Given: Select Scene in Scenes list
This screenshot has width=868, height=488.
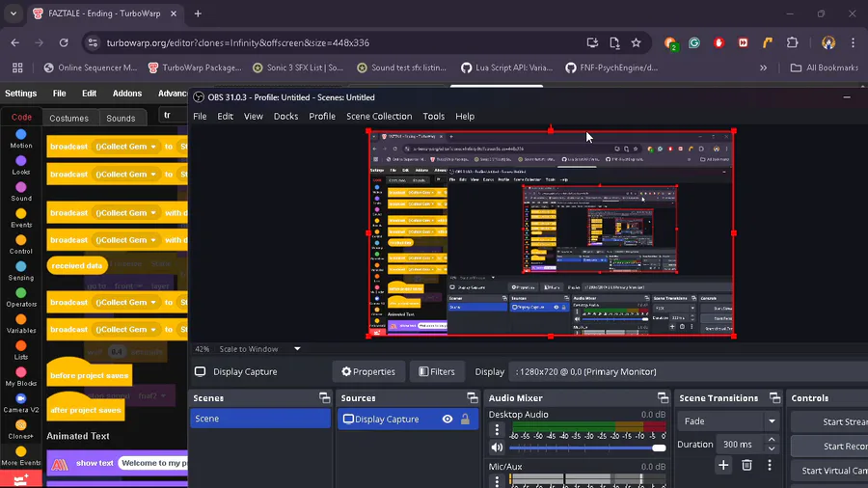Looking at the screenshot, I should click(x=260, y=419).
